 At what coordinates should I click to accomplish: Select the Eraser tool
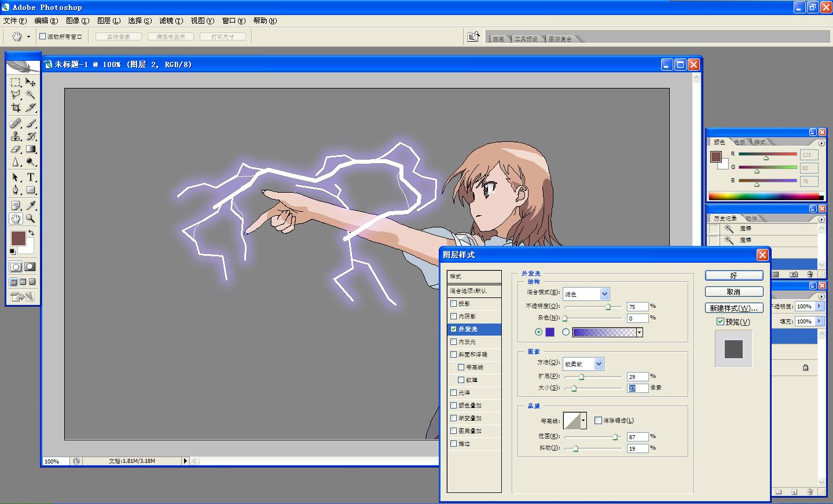tap(16, 149)
